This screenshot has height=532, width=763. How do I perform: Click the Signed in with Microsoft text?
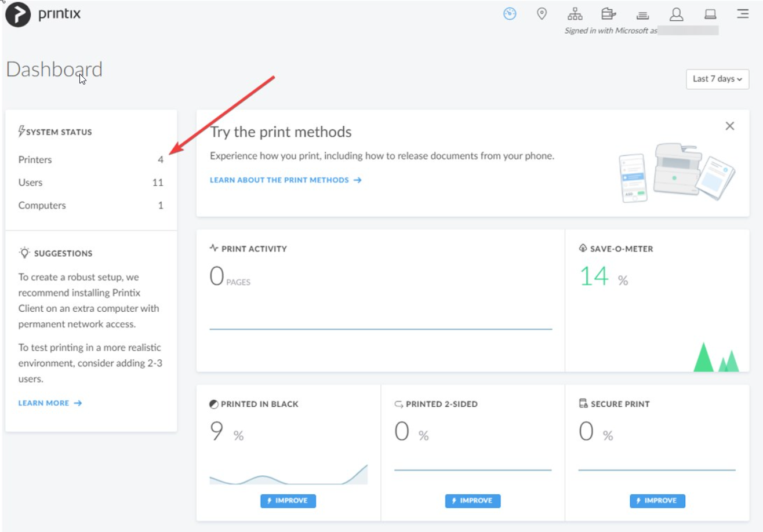[x=611, y=31]
